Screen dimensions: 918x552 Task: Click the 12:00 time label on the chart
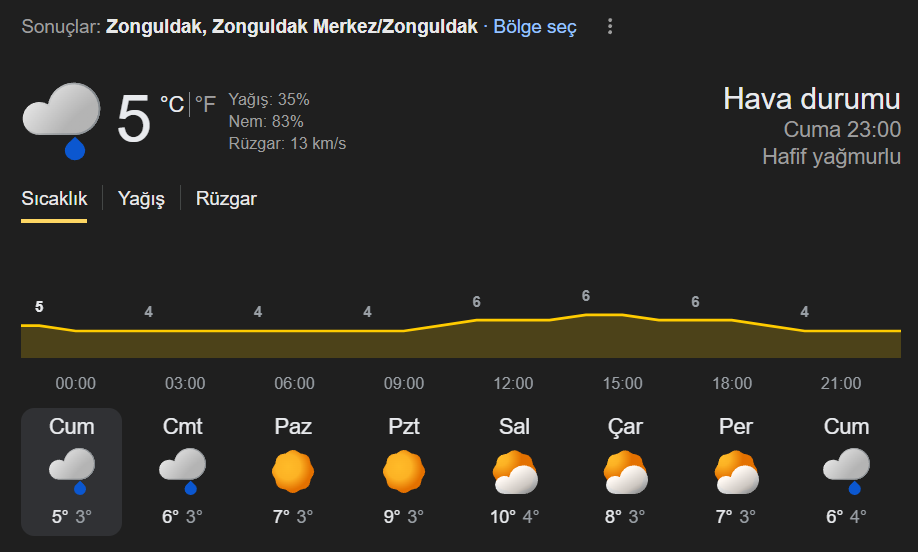(x=513, y=383)
